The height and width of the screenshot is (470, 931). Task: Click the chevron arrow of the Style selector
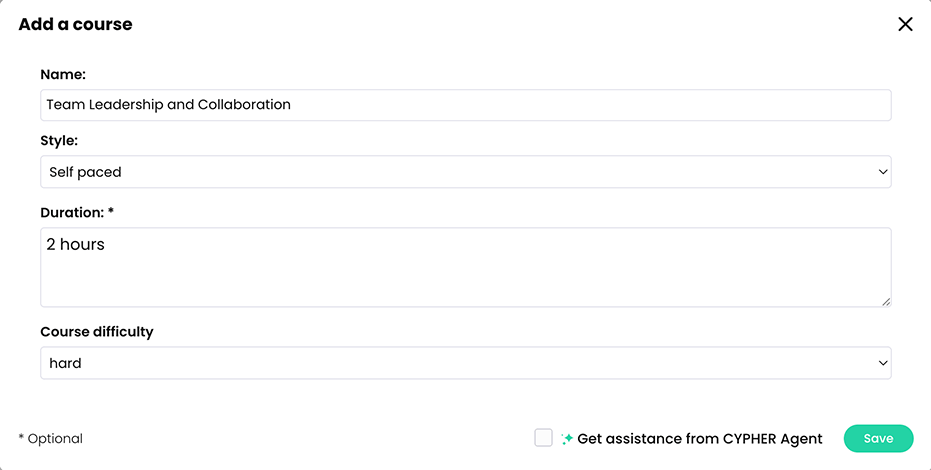[882, 172]
